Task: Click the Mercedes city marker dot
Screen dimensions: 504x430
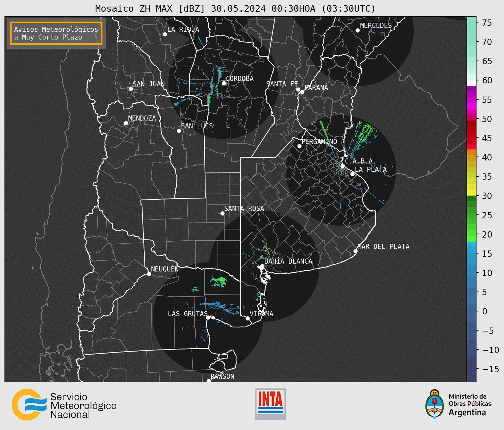Action: click(357, 31)
